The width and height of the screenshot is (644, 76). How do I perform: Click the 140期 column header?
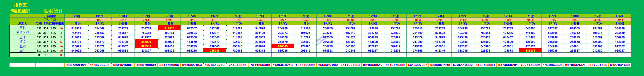click(76, 16)
